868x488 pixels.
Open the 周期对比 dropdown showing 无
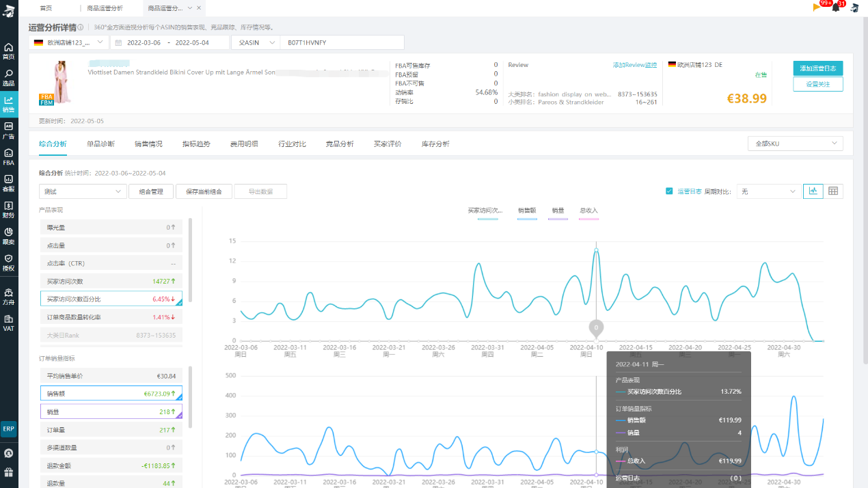pyautogui.click(x=768, y=191)
